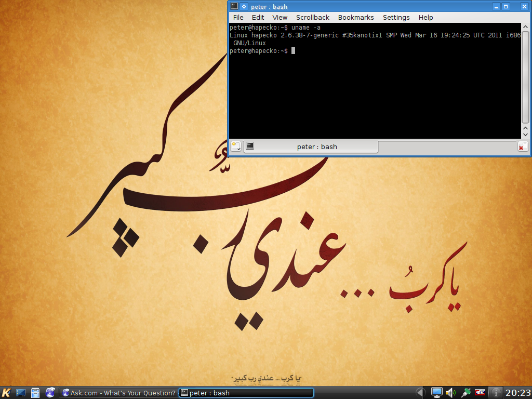Click the terminal scrollbar handle
Image resolution: width=532 pixels, height=399 pixels.
pos(525,78)
